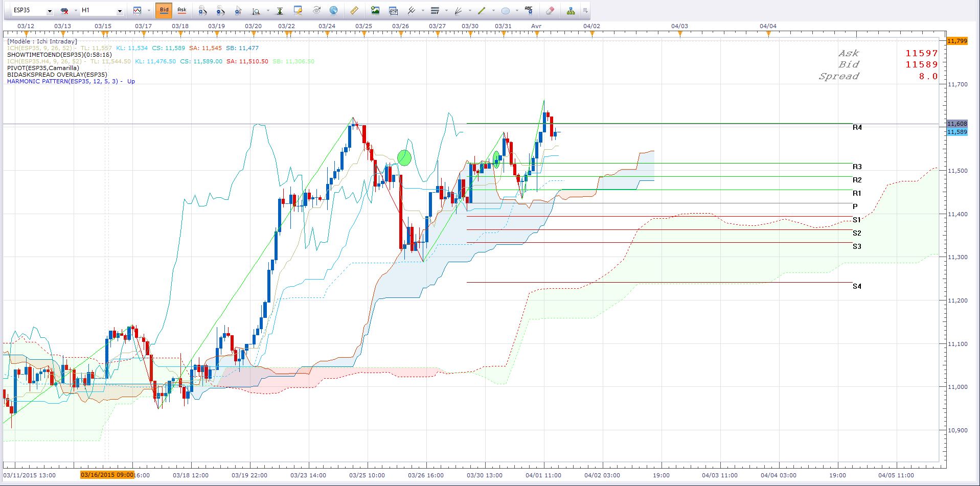980x486 pixels.
Task: Click the smaller green ellipse near 03/31
Action: click(496, 159)
